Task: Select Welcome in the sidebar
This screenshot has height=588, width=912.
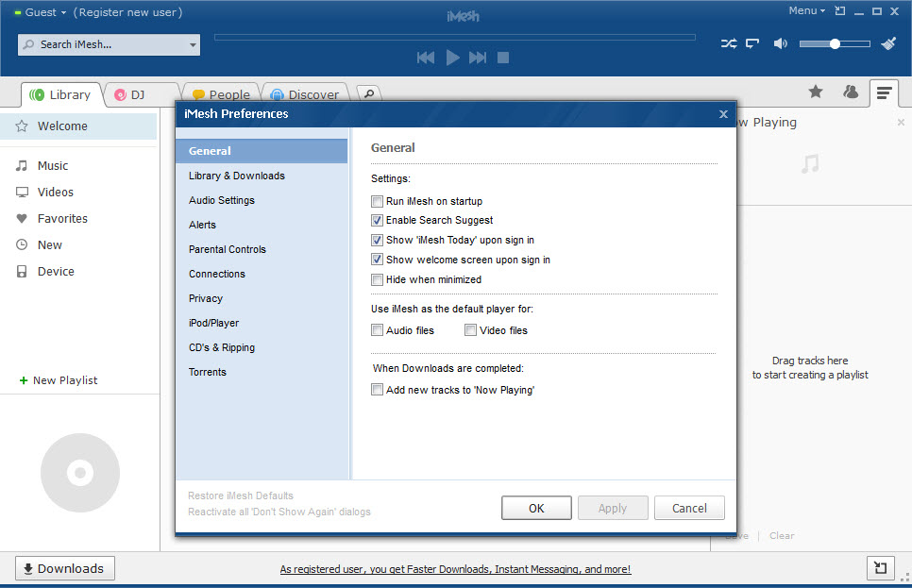Action: click(x=78, y=126)
